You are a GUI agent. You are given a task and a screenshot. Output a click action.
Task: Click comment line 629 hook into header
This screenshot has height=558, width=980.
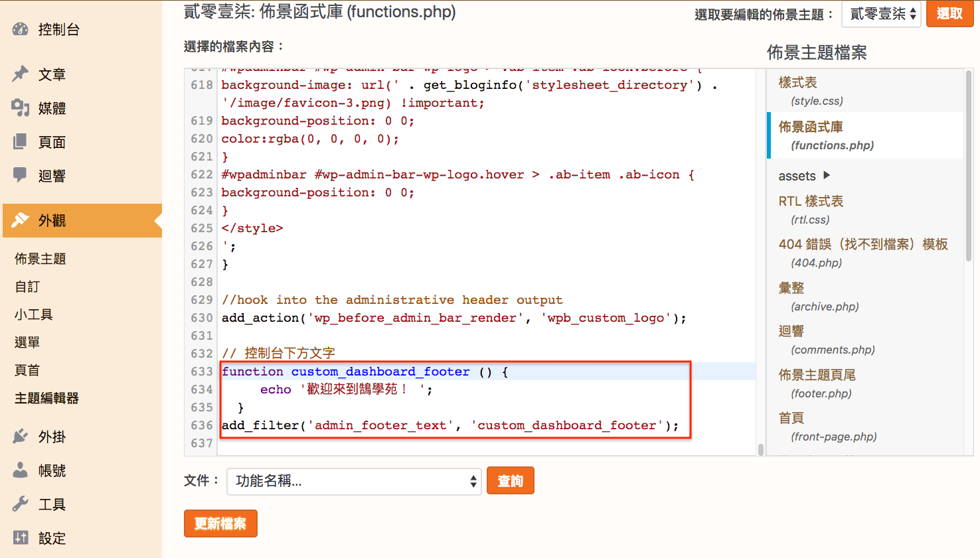(392, 300)
